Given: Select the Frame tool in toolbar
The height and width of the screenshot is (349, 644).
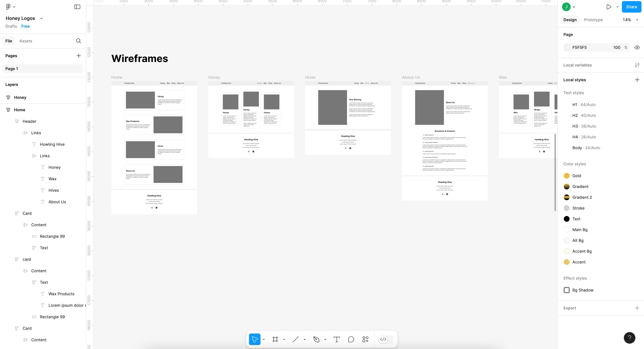Looking at the screenshot, I should [275, 339].
